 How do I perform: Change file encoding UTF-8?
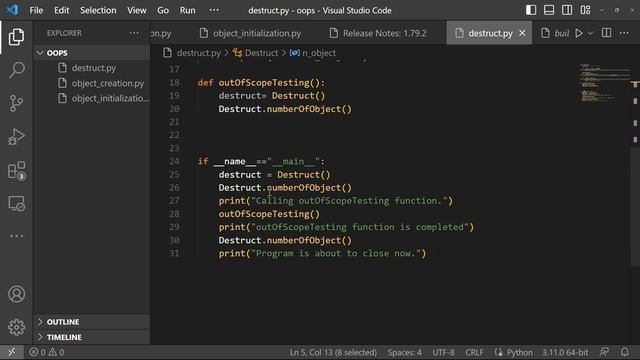[443, 352]
